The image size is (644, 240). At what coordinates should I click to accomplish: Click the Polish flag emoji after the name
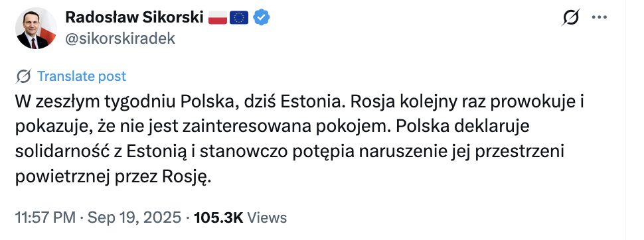[218, 17]
